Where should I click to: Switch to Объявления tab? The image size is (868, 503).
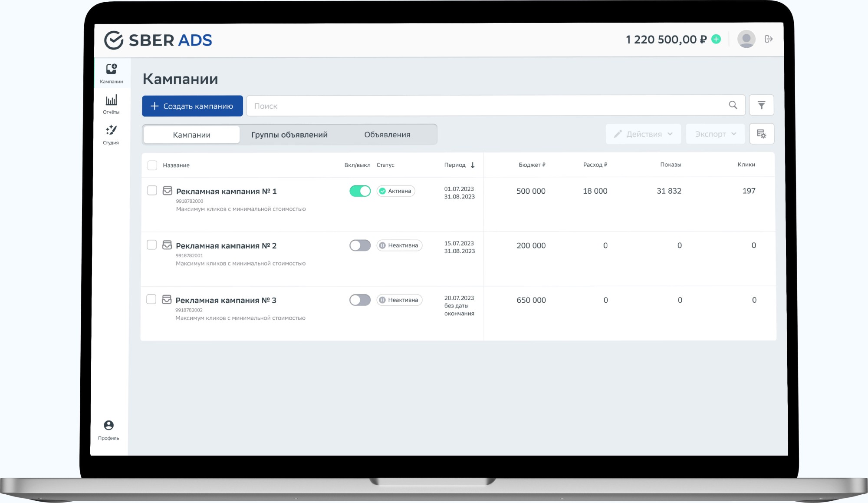pyautogui.click(x=387, y=135)
